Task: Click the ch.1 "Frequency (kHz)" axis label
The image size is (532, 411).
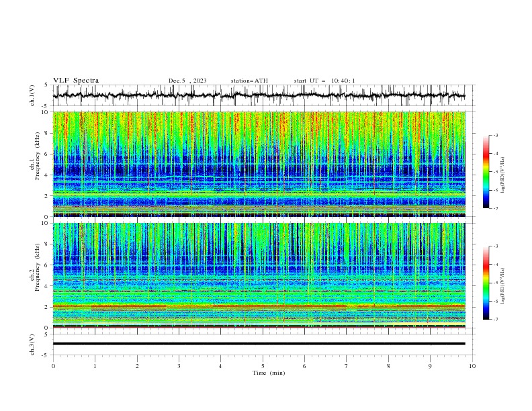Action: (38, 156)
